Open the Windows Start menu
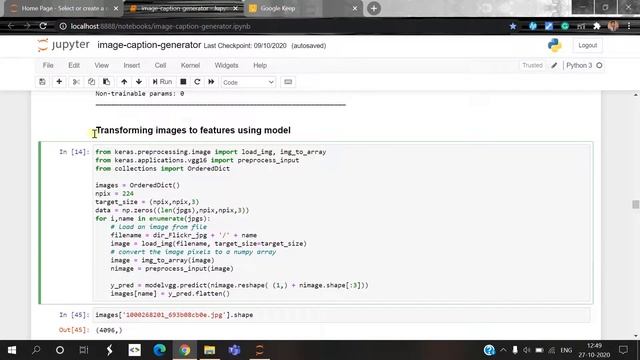 click(x=12, y=350)
